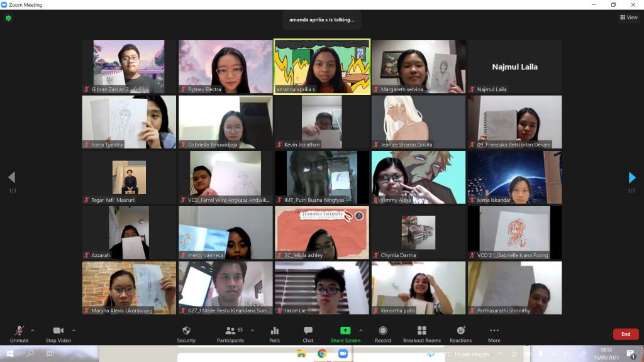Unmute the microphone
The image size is (644, 362).
[x=19, y=331]
